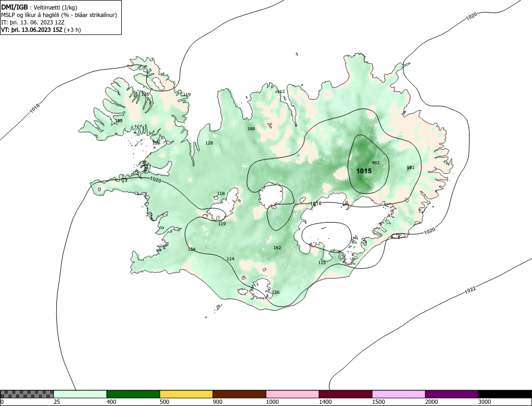Click the legend tick label 900
The height and width of the screenshot is (406, 532).
point(218,402)
